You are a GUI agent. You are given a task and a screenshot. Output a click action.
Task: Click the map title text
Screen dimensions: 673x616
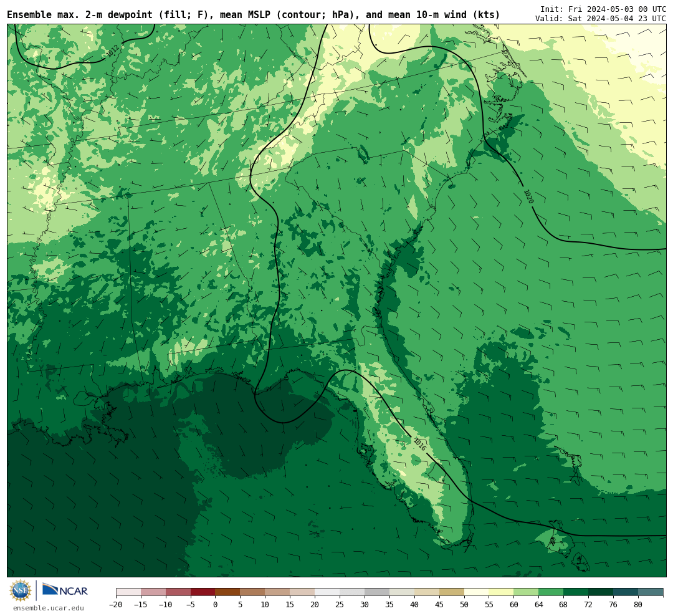tap(253, 15)
